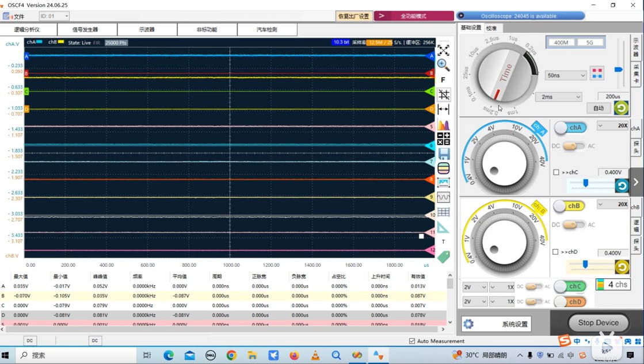Click the 恢复出厂设置 button
This screenshot has width=644, height=364.
[x=353, y=16]
